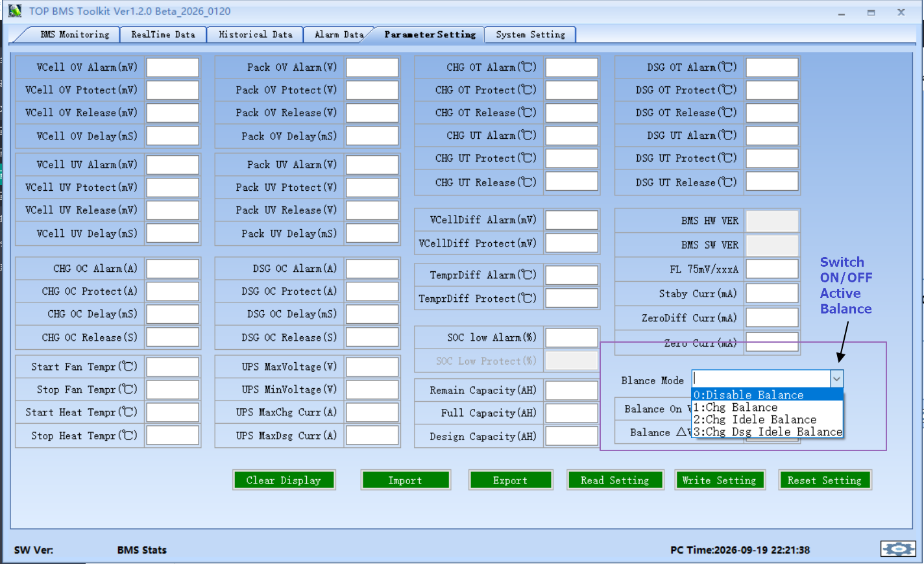Focus the FL 75mV/xxxA field
The image size is (924, 564).
pos(772,269)
